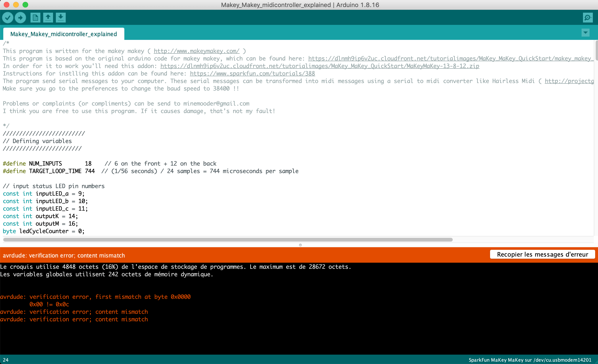
Task: Open the tab options dropdown arrow
Action: (x=585, y=33)
